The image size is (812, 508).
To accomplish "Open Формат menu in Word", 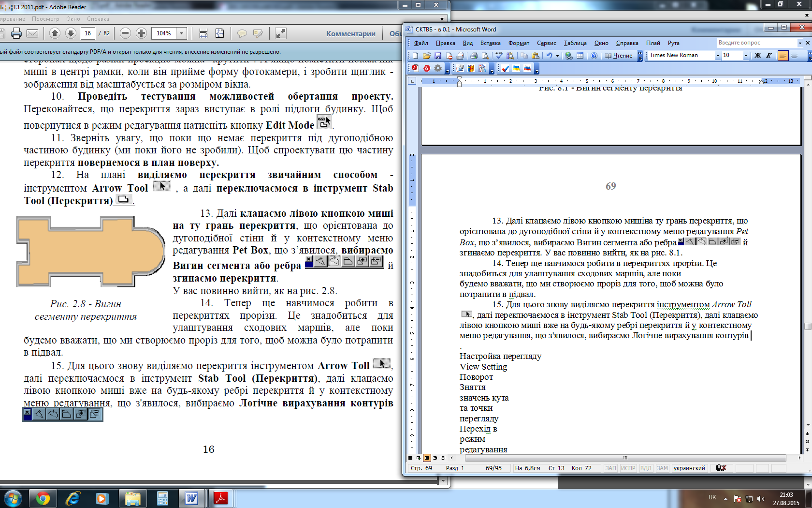I will point(519,43).
